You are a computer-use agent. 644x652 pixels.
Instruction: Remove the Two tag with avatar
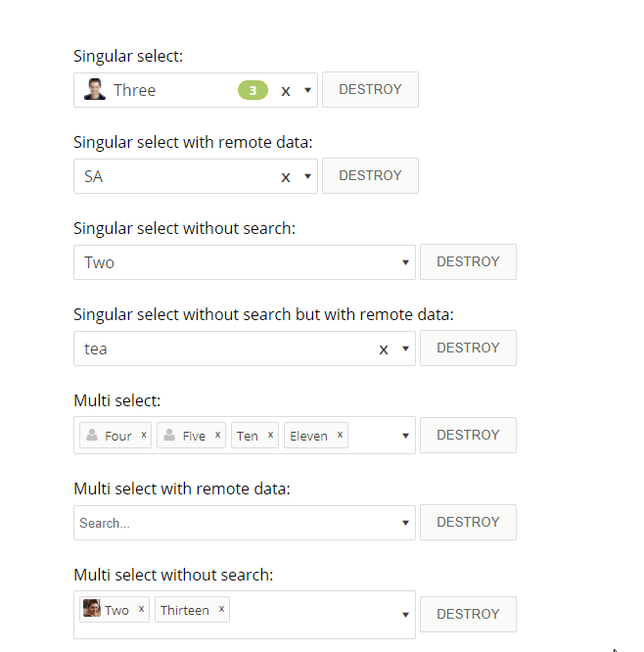(x=142, y=609)
